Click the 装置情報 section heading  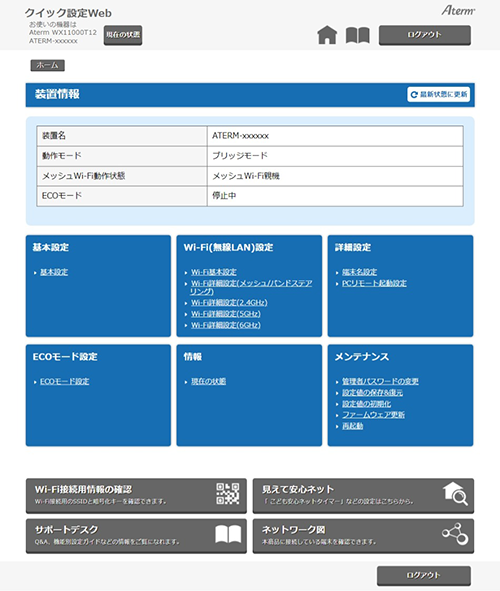tap(57, 94)
